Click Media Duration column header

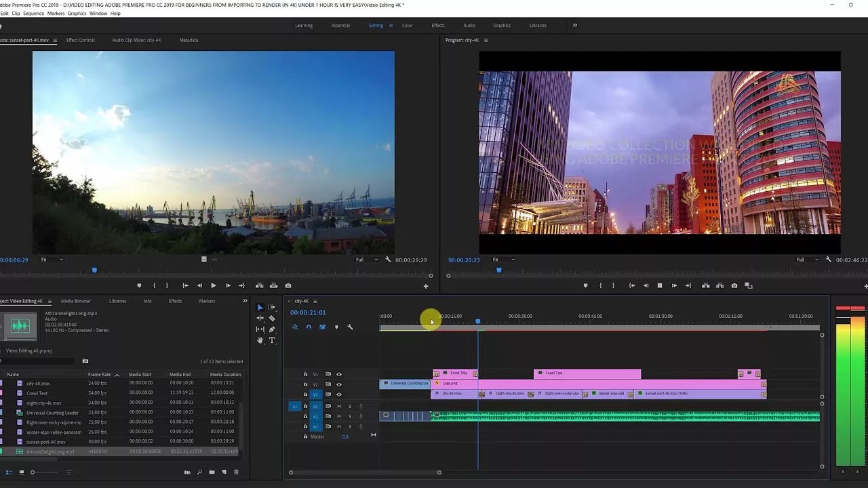(225, 374)
